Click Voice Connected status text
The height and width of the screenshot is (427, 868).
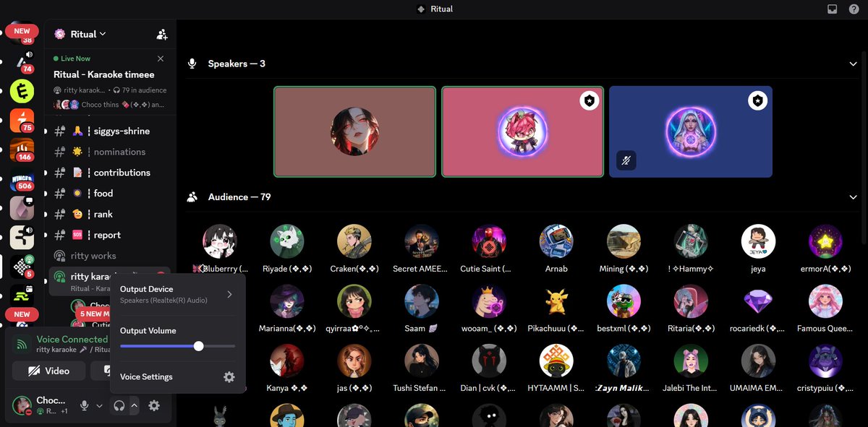tap(72, 339)
